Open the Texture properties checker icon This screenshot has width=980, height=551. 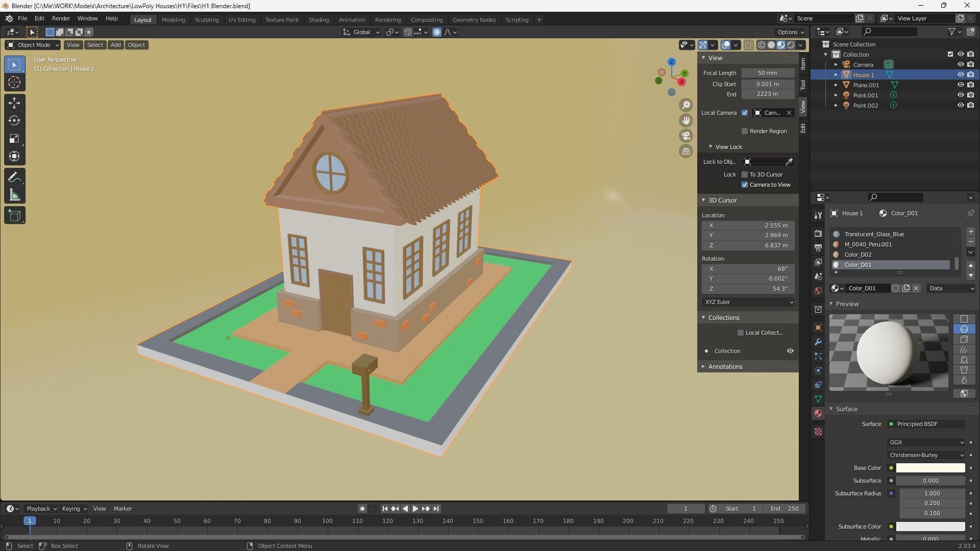(818, 432)
